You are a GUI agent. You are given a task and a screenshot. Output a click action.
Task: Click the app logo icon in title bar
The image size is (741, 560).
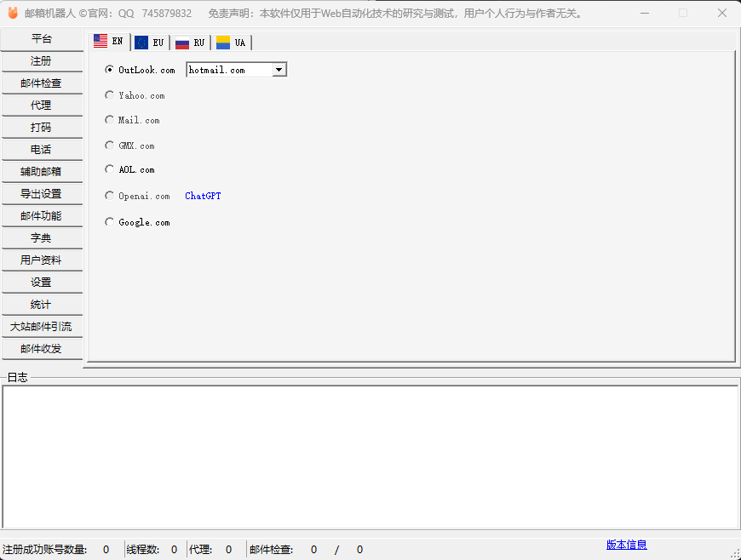[13, 13]
